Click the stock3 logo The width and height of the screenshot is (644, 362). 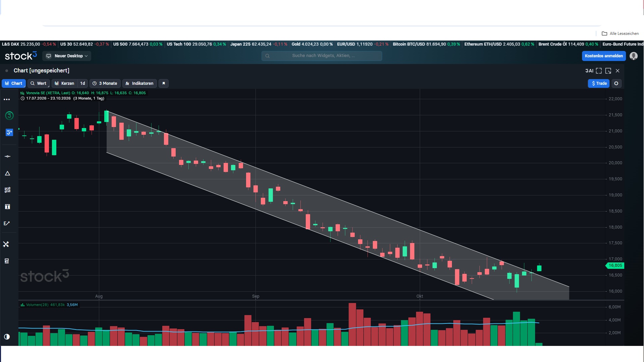(x=21, y=56)
